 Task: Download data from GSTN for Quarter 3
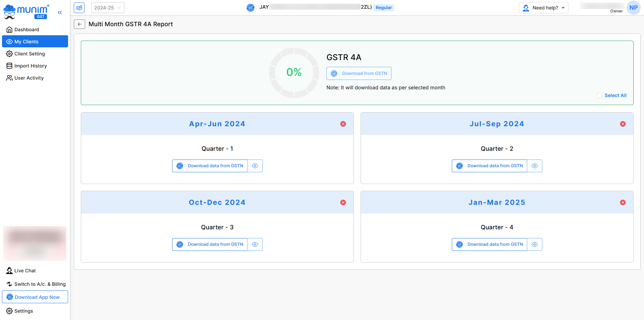click(x=210, y=244)
